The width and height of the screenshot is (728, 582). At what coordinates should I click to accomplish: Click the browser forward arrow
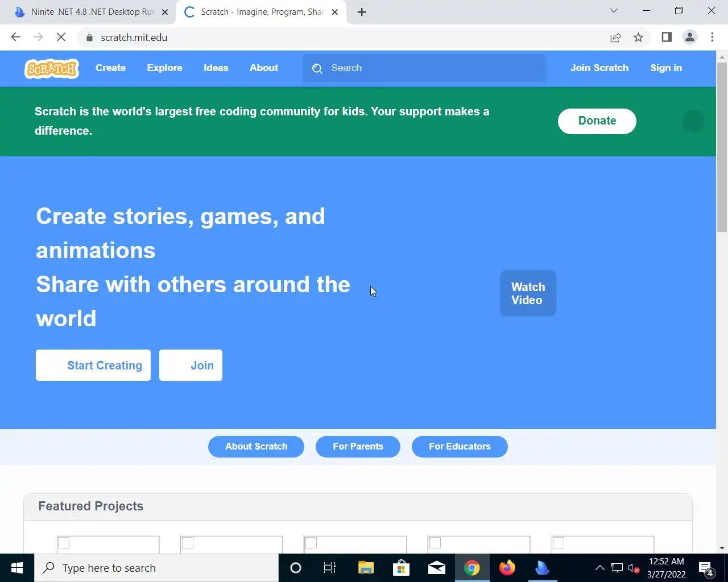point(38,38)
